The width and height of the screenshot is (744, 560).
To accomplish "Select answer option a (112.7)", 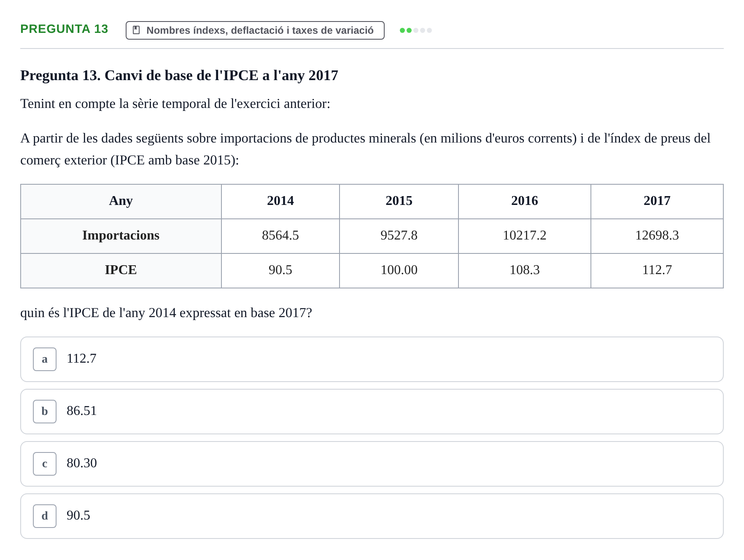I will [372, 359].
